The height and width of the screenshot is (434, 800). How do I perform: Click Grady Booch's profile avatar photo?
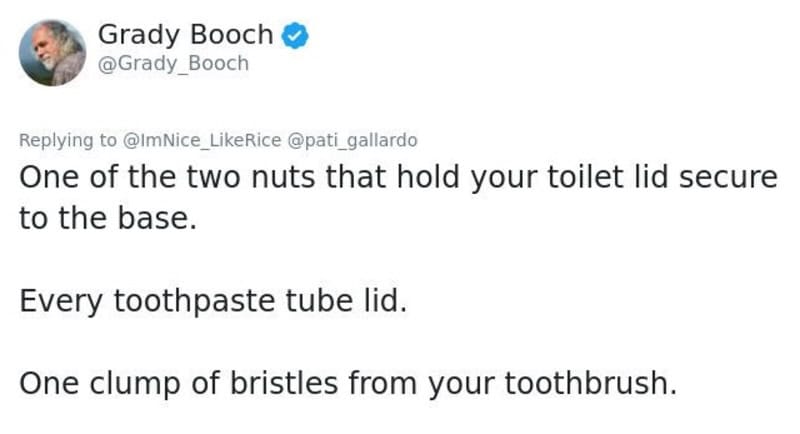[x=52, y=52]
